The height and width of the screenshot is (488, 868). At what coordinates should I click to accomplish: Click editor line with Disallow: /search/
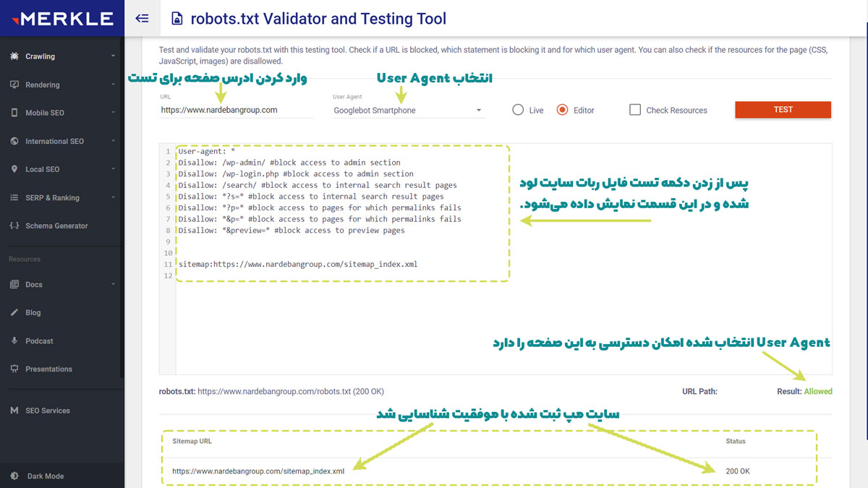click(318, 185)
